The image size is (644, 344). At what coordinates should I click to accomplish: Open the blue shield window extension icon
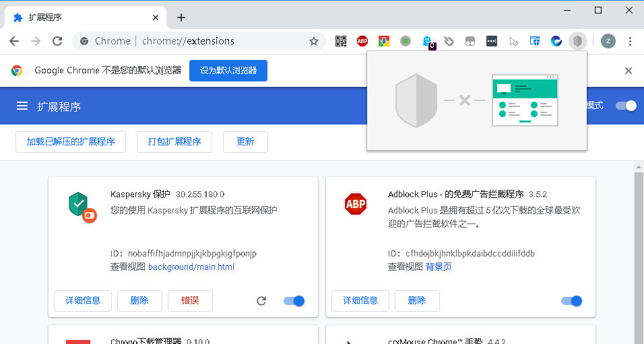click(x=535, y=41)
